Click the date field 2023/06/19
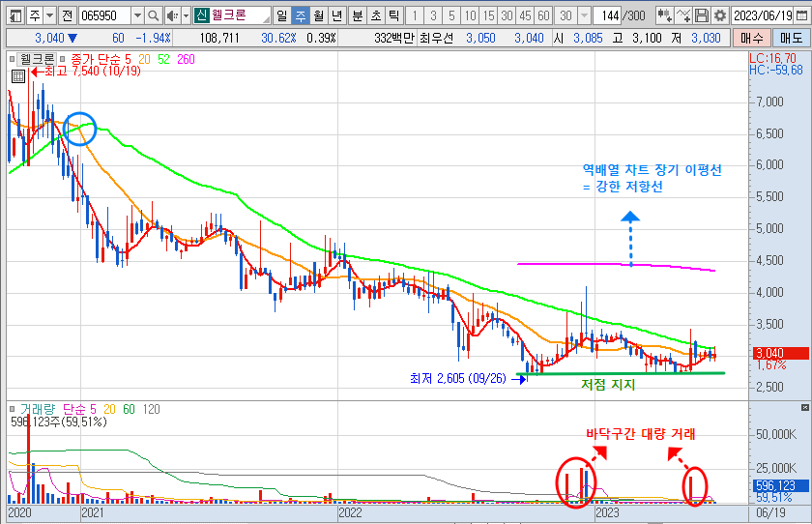The image size is (812, 524). click(763, 15)
